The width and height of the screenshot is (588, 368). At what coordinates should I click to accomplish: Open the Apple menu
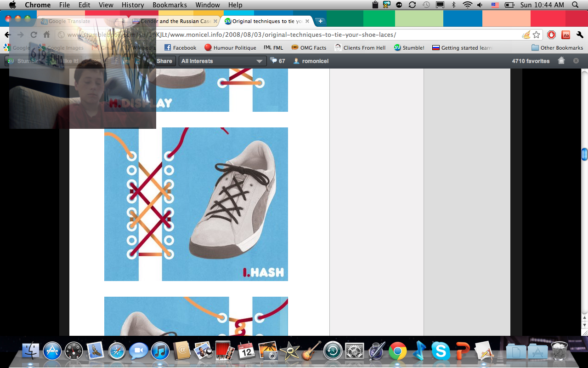pos(12,5)
